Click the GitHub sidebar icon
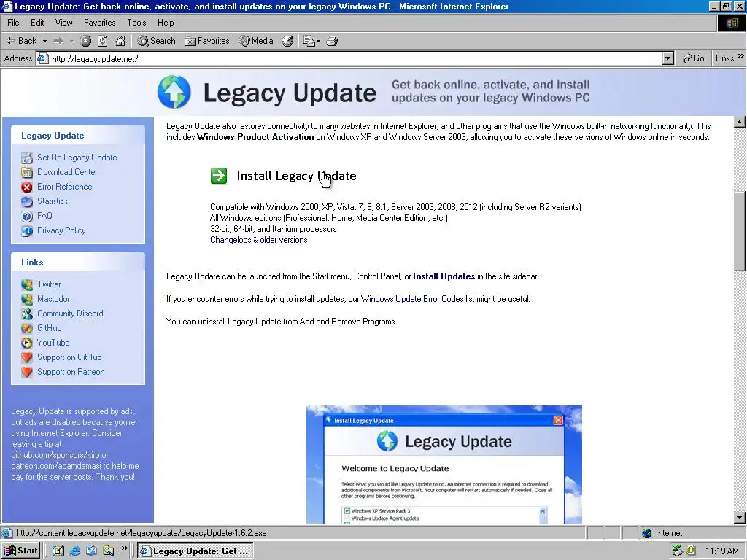This screenshot has height=560, width=747. click(x=27, y=329)
